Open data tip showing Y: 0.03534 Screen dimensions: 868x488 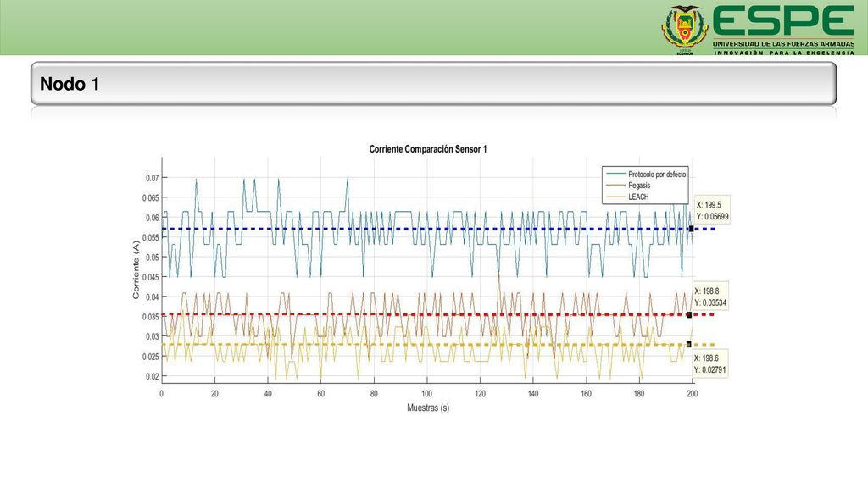coord(711,297)
